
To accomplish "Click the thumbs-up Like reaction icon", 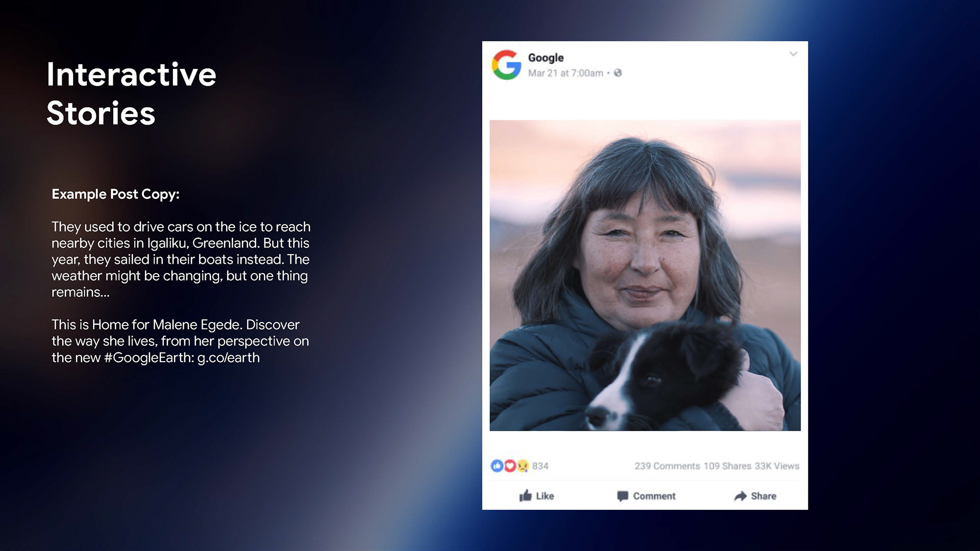I will (x=497, y=466).
